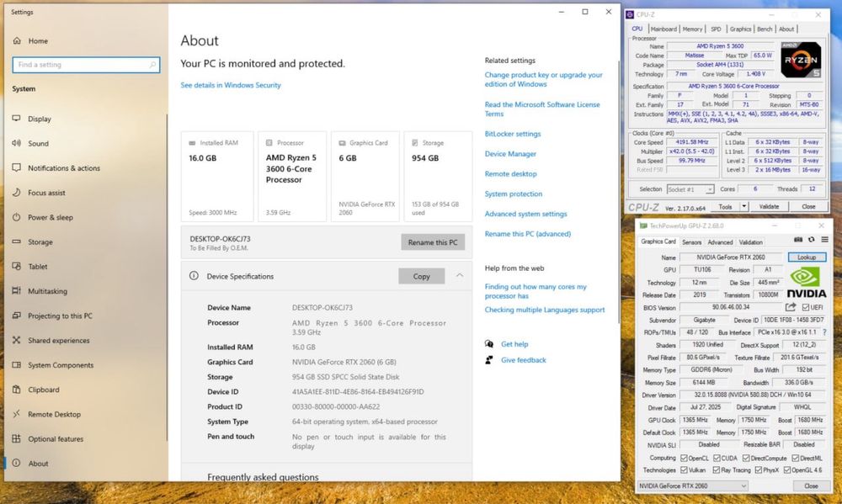The width and height of the screenshot is (842, 504).
Task: Click the Find a setting search box
Action: [x=86, y=65]
